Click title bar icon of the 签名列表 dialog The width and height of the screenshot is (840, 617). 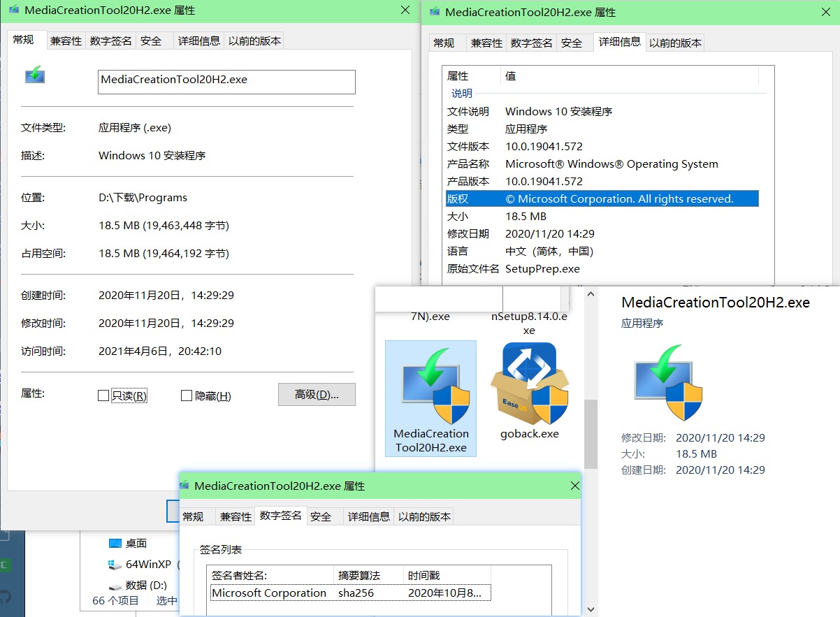pyautogui.click(x=187, y=486)
